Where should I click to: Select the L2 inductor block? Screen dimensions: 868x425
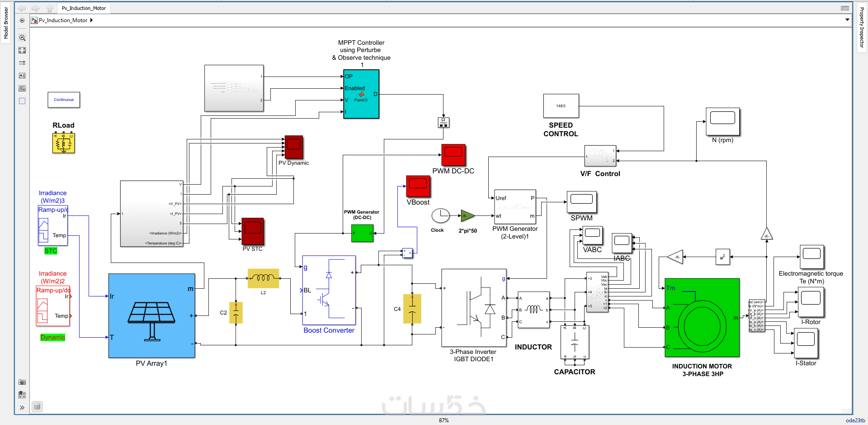coord(264,278)
